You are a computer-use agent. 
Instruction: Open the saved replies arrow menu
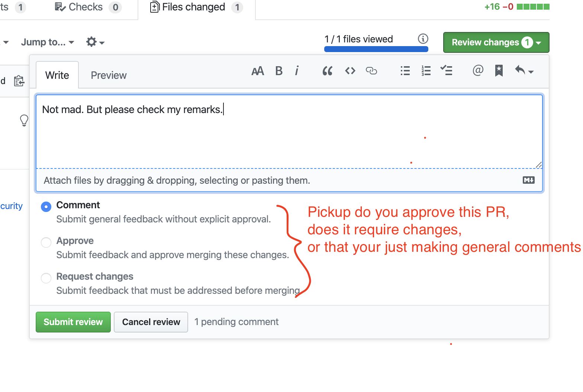pyautogui.click(x=524, y=70)
